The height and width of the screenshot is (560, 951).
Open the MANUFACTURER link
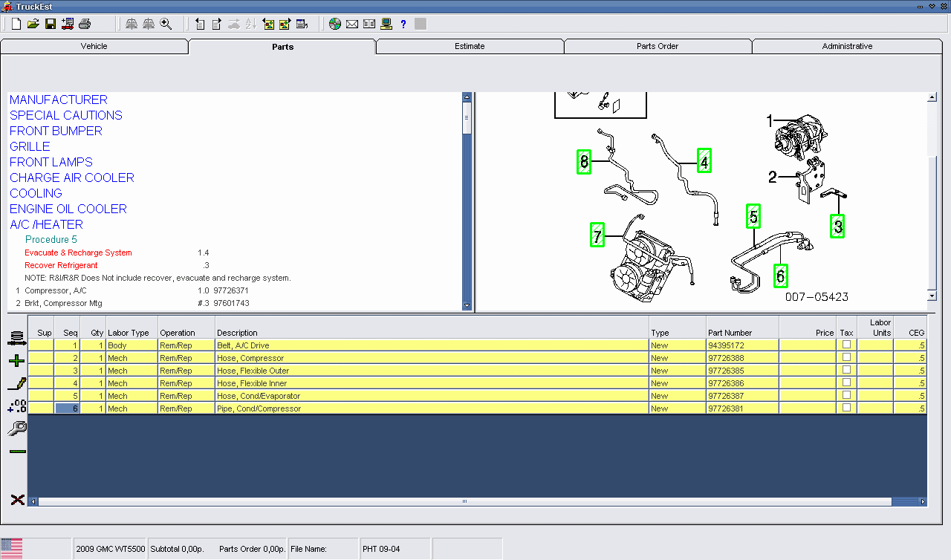tap(58, 100)
